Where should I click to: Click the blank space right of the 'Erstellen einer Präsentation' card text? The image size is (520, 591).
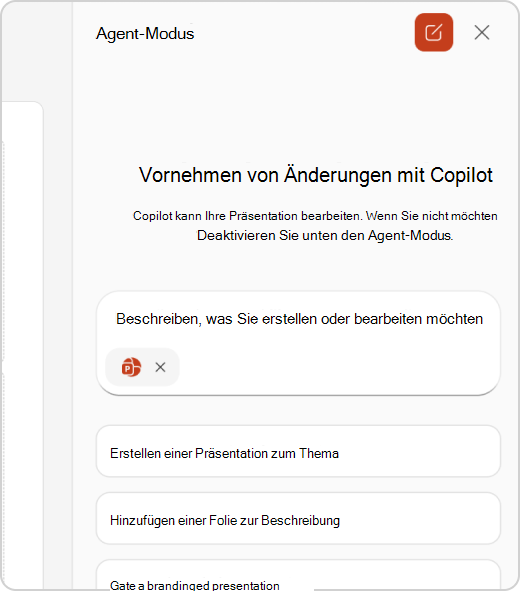(418, 452)
